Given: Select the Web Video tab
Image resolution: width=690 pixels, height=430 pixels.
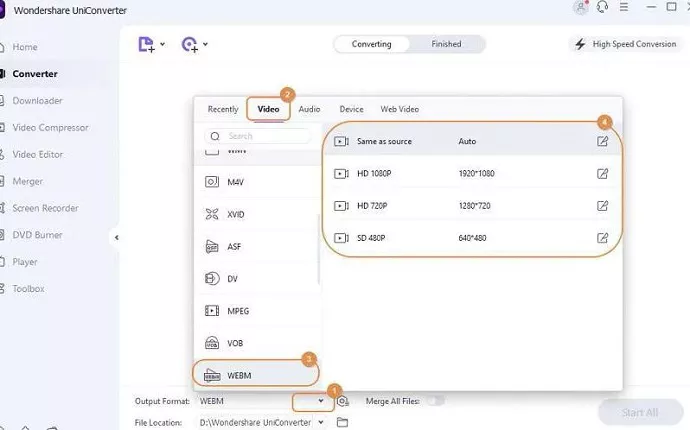Looking at the screenshot, I should click(400, 109).
